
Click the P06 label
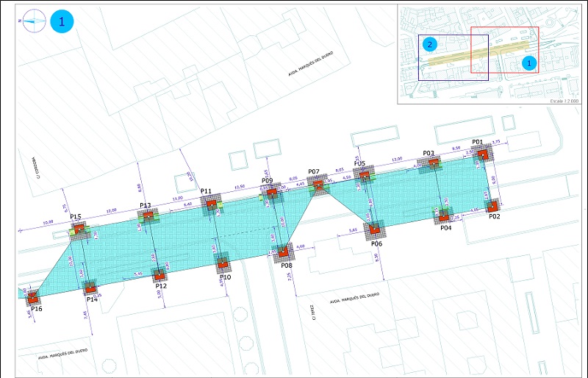point(377,244)
